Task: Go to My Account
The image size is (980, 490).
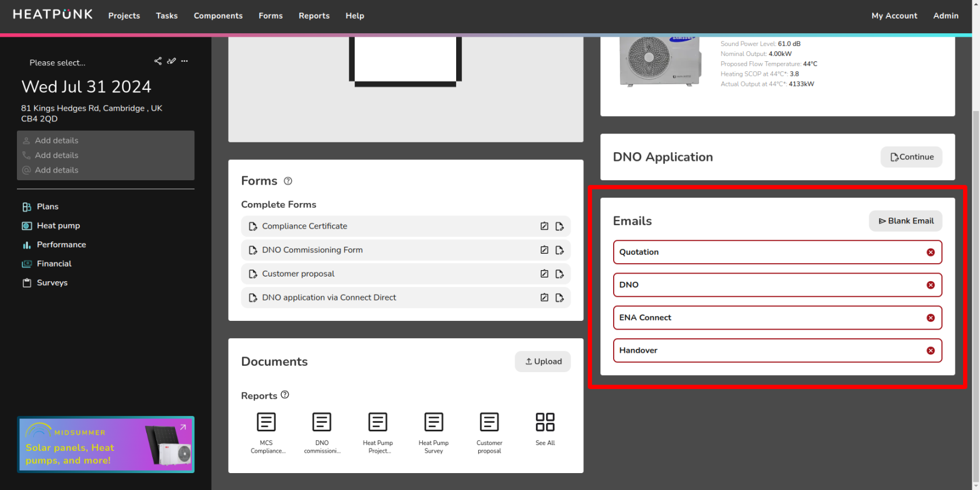Action: click(894, 16)
